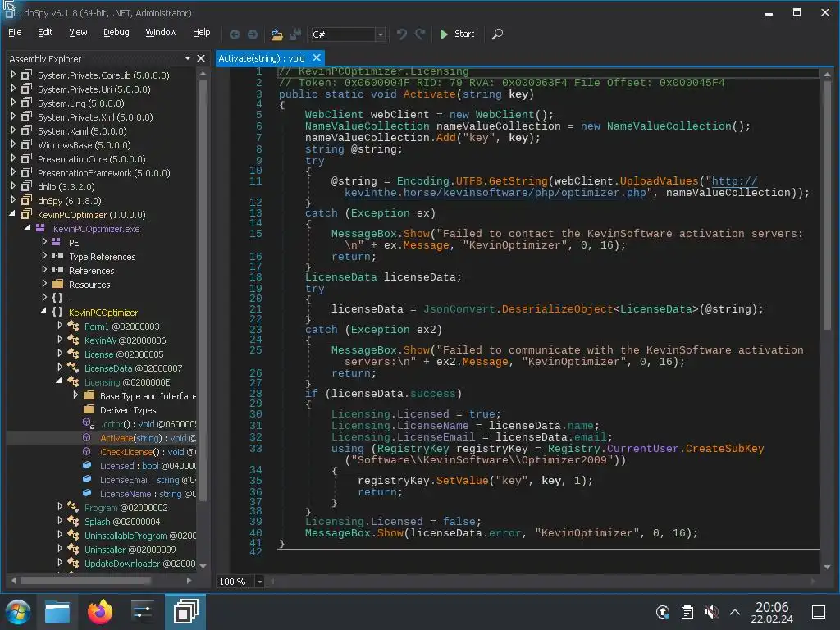Expand System.Private.CoreLib assembly node
Viewport: 840px width, 630px height.
click(13, 75)
